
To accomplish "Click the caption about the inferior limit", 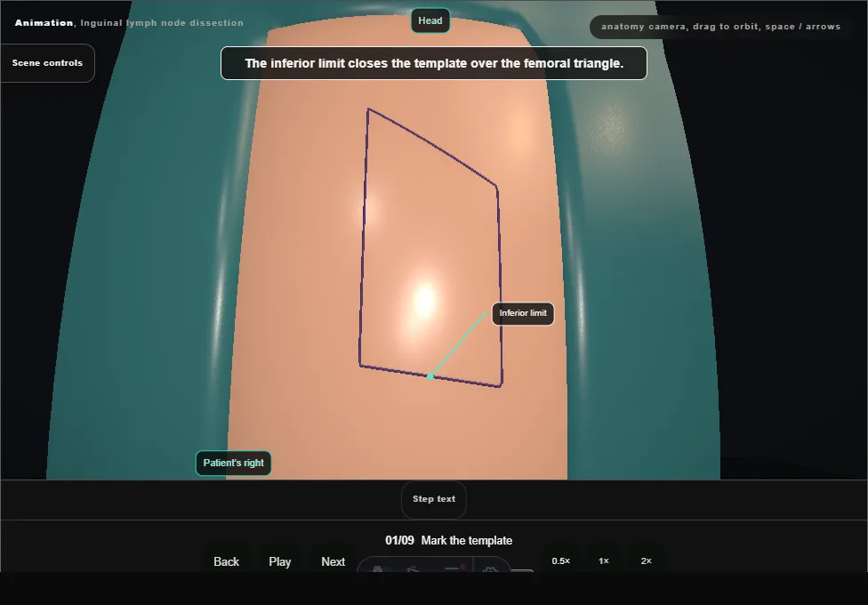I will pyautogui.click(x=433, y=63).
